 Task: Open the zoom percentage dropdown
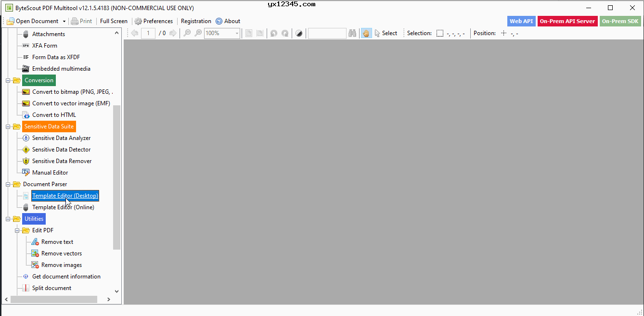pos(236,33)
